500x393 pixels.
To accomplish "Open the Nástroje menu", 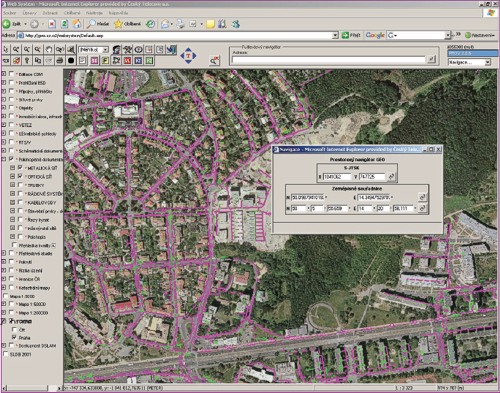I will tap(94, 13).
